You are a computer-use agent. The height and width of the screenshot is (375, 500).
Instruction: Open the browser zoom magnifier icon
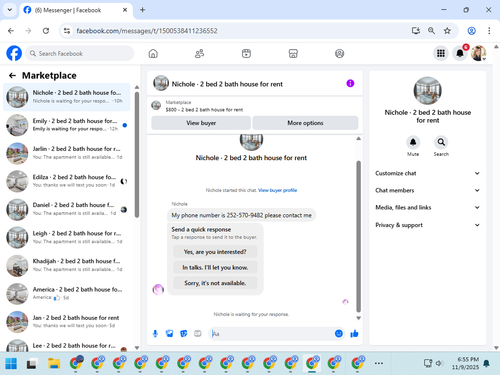pyautogui.click(x=431, y=31)
